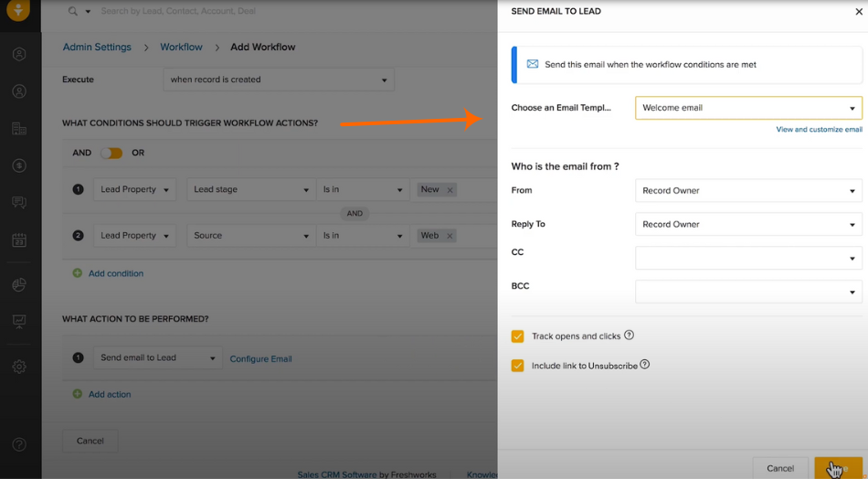Click the Configure Email link
The height and width of the screenshot is (479, 868).
(260, 359)
